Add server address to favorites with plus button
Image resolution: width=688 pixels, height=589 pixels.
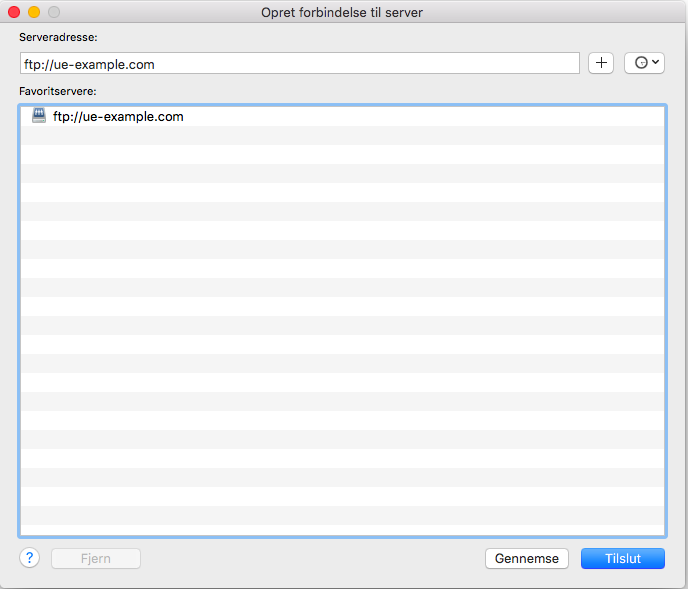tap(601, 63)
